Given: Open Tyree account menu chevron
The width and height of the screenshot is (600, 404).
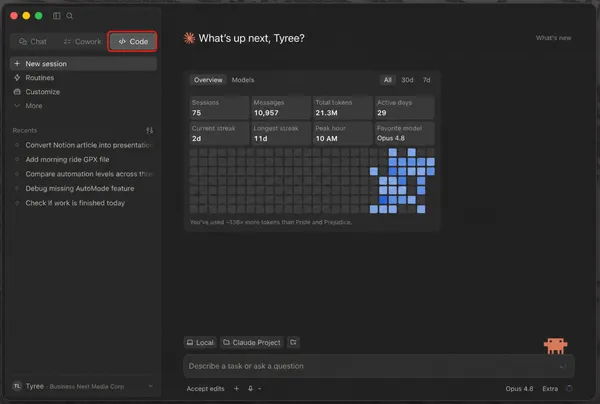Looking at the screenshot, I should pos(150,386).
